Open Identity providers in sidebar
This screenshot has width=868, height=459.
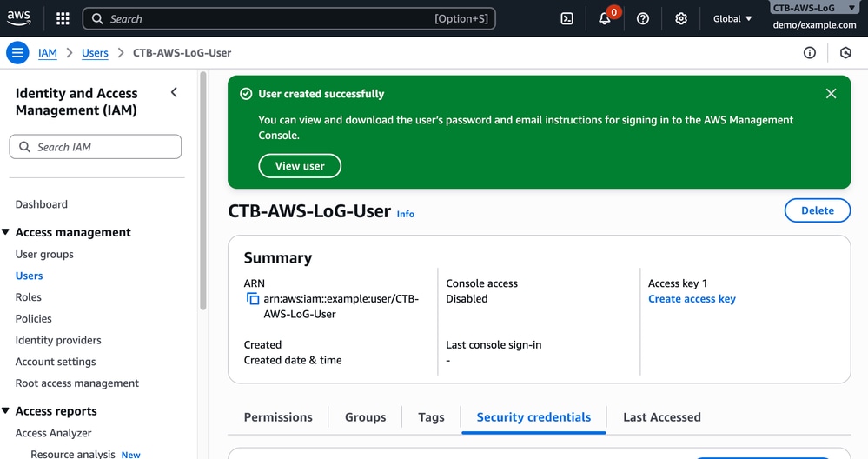(x=58, y=340)
